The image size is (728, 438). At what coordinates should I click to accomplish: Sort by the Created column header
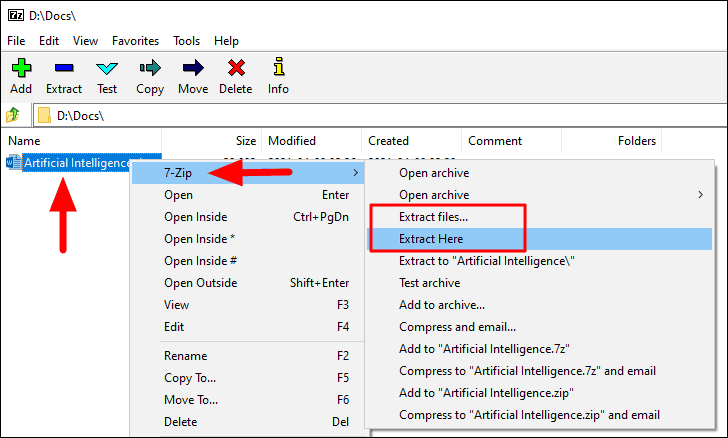[x=411, y=141]
